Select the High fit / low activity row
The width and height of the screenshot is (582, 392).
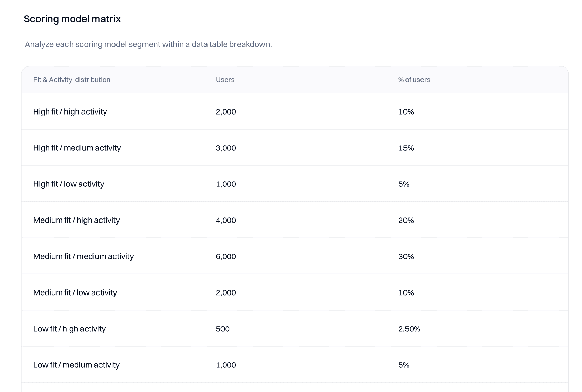point(69,184)
